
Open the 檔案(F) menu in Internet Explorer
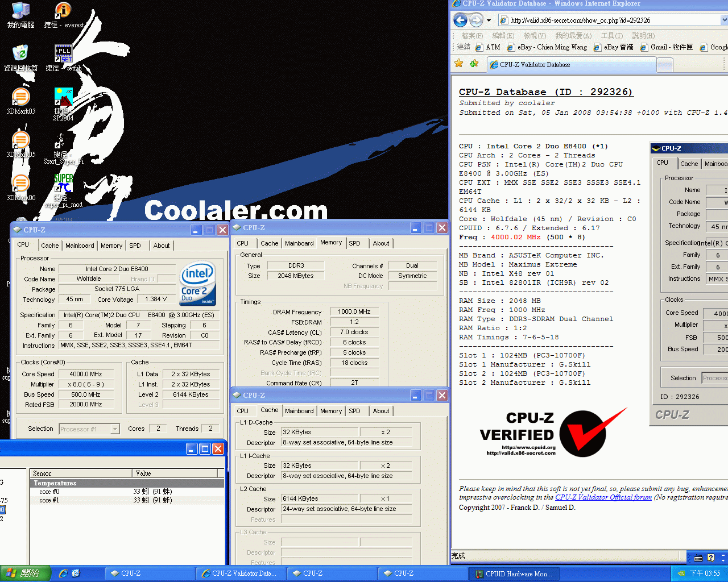click(x=472, y=36)
